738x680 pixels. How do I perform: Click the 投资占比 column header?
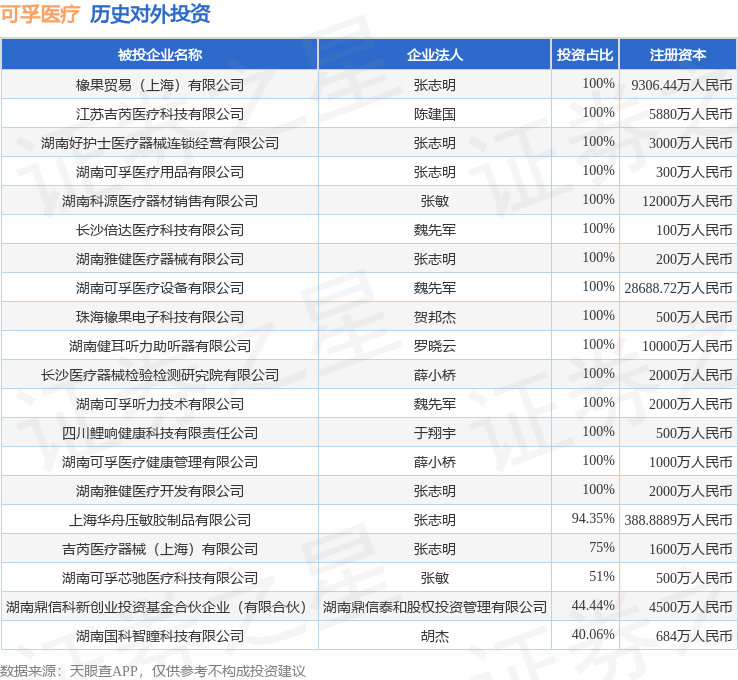(585, 55)
